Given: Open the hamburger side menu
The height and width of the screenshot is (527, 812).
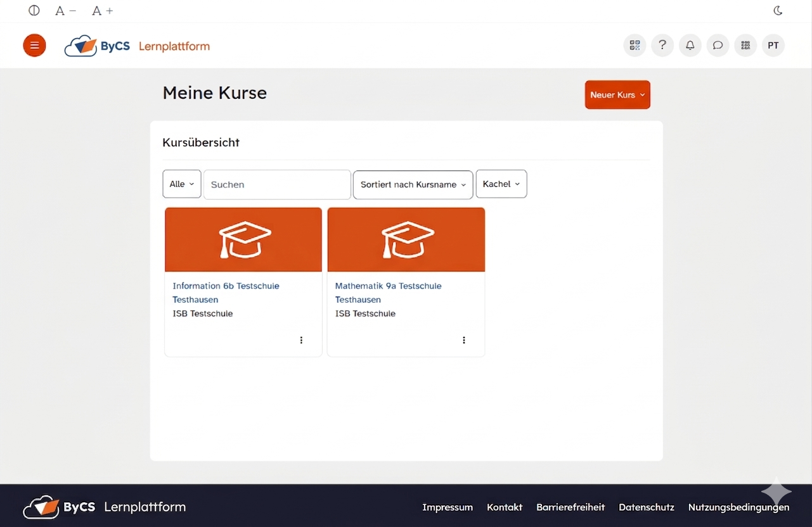Looking at the screenshot, I should [x=34, y=46].
